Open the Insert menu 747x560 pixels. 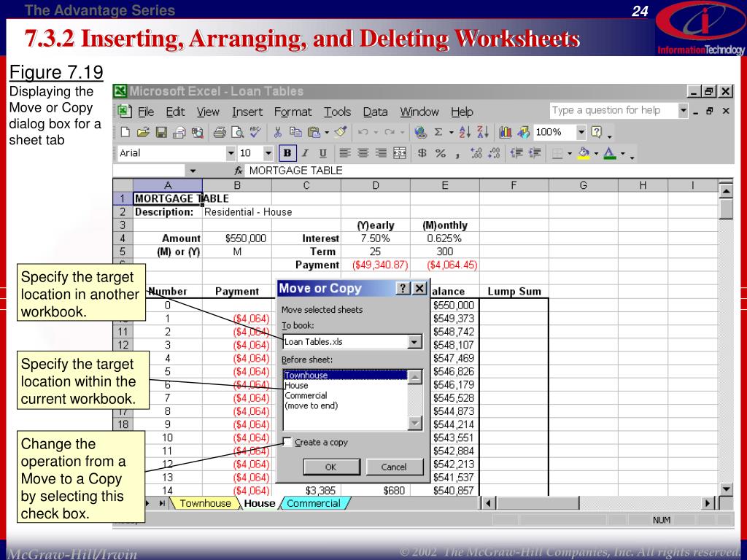(247, 112)
